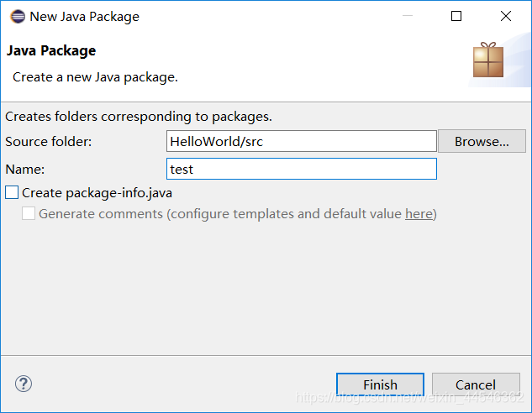The height and width of the screenshot is (413, 532).
Task: Focus the Source folder text field
Action: (301, 141)
